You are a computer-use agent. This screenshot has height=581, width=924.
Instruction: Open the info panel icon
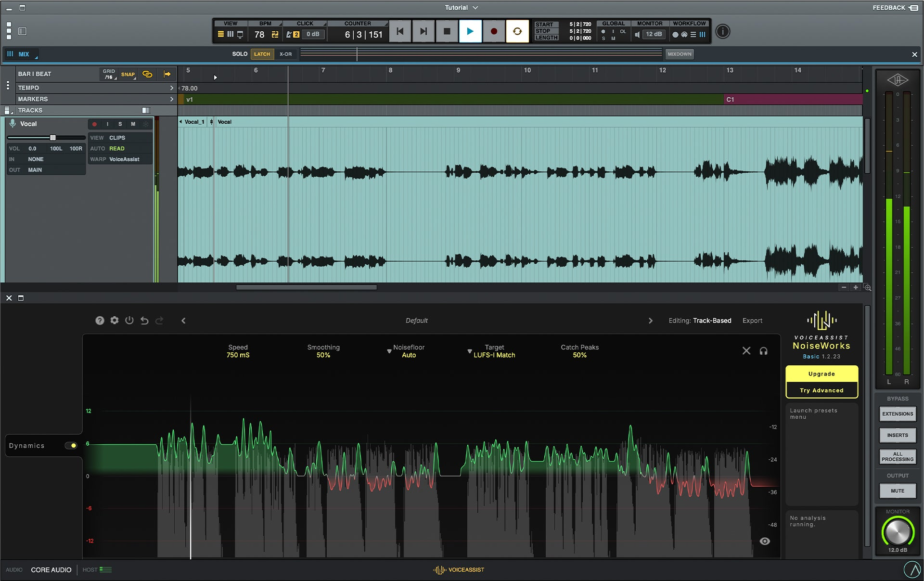click(x=722, y=31)
